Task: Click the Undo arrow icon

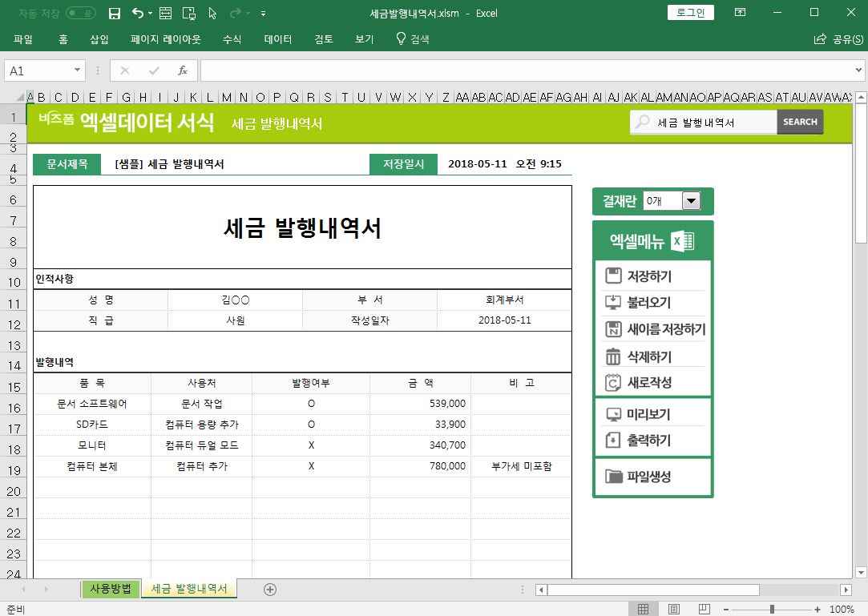Action: [x=137, y=14]
